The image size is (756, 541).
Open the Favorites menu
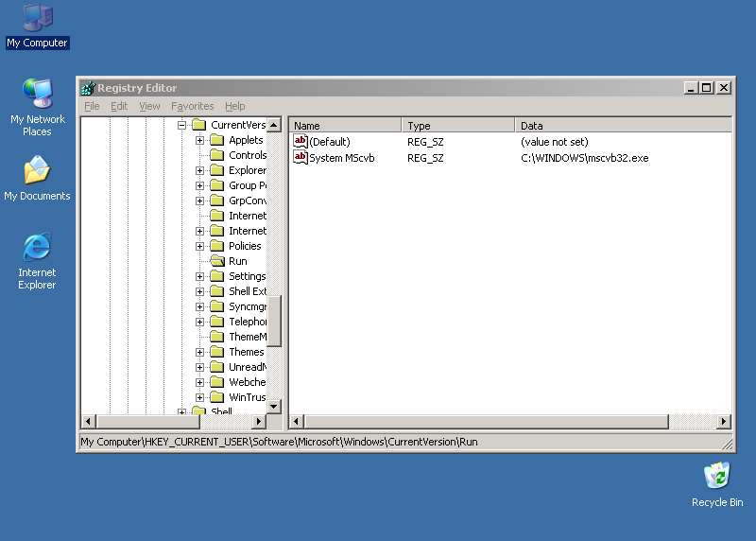click(x=192, y=106)
